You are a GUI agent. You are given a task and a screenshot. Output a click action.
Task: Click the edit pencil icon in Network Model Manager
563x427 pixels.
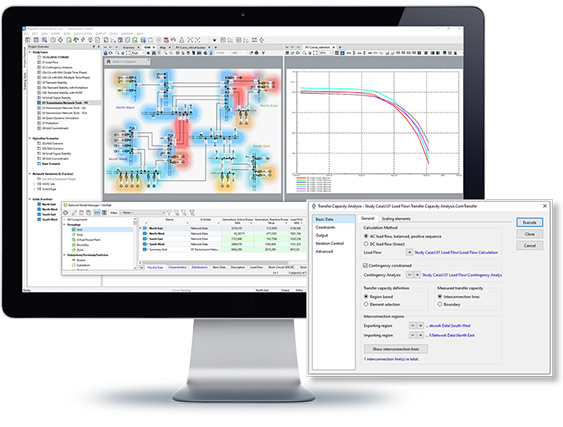coord(74,213)
